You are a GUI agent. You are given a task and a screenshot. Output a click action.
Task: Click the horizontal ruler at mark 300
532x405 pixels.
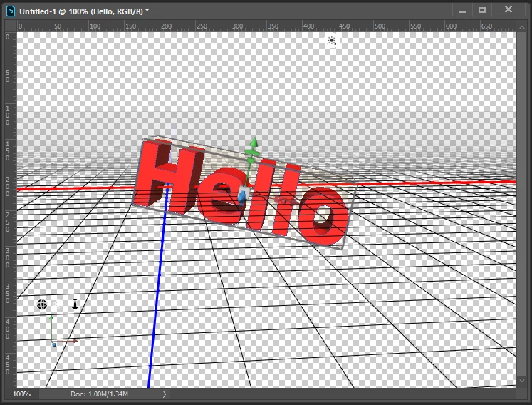[x=237, y=26]
